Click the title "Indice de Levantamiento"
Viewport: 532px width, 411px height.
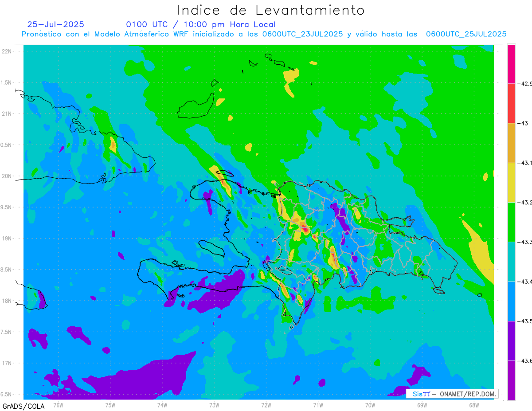point(270,10)
